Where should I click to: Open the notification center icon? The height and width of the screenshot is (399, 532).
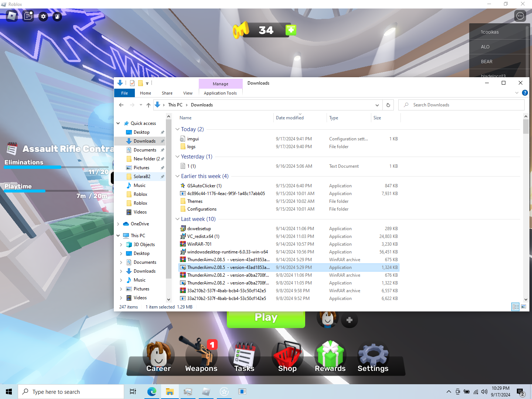[521, 392]
